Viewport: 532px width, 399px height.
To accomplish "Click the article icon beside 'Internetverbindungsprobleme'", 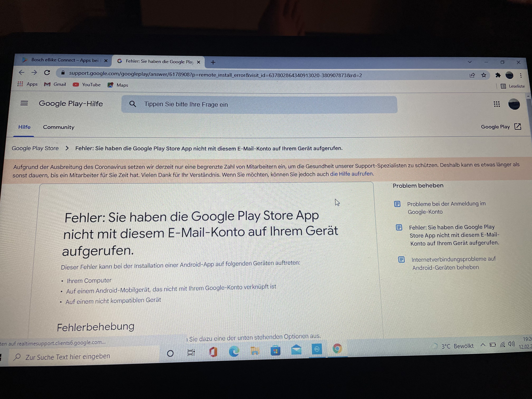I will pos(401,260).
